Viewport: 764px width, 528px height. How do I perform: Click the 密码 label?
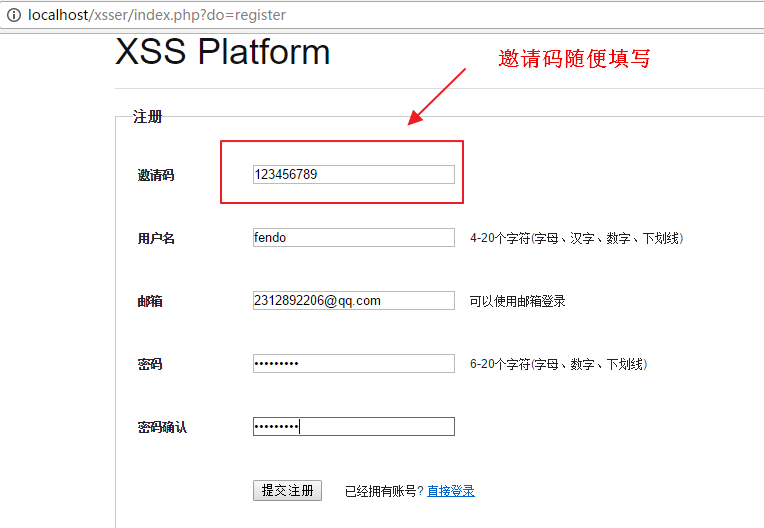(x=150, y=364)
